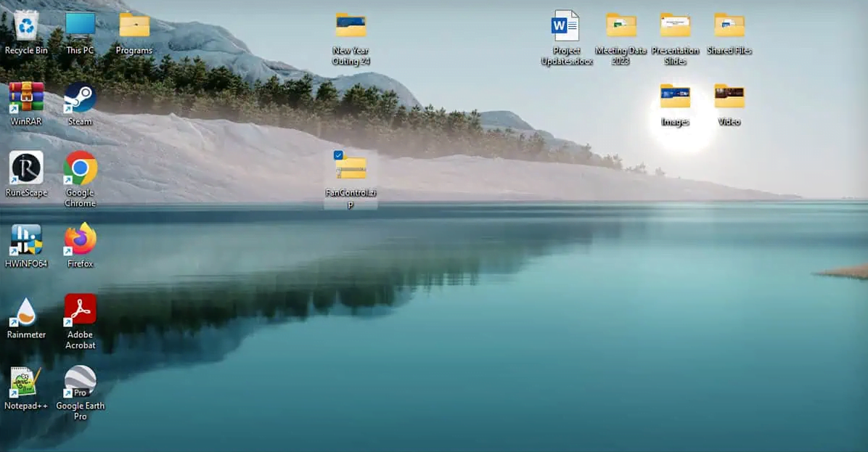868x452 pixels.
Task: Open HWiNFO64
Action: (26, 236)
